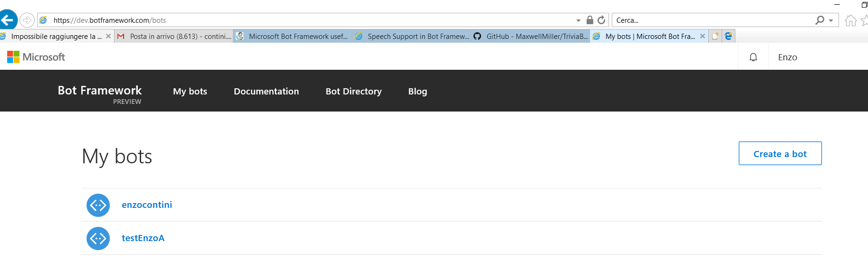
Task: Click the refresh page icon
Action: (x=601, y=20)
